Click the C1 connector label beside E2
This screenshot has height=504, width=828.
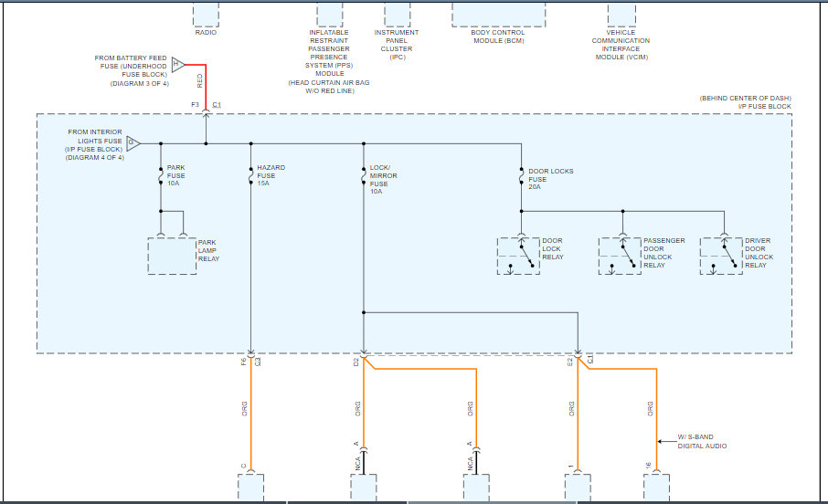point(589,359)
